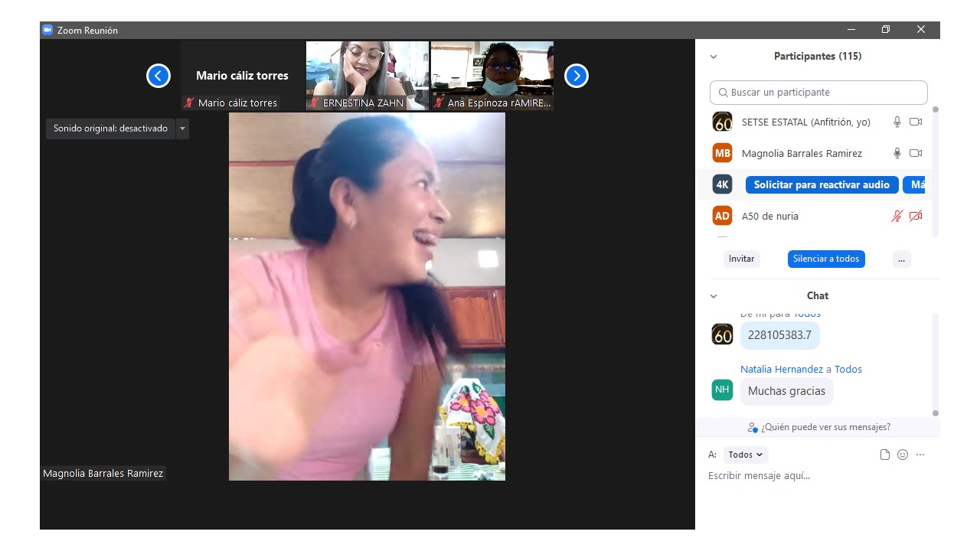Toggle Magnolia Barrales Ramirez microphone icon
Viewport: 980px width, 551px height.
point(897,153)
